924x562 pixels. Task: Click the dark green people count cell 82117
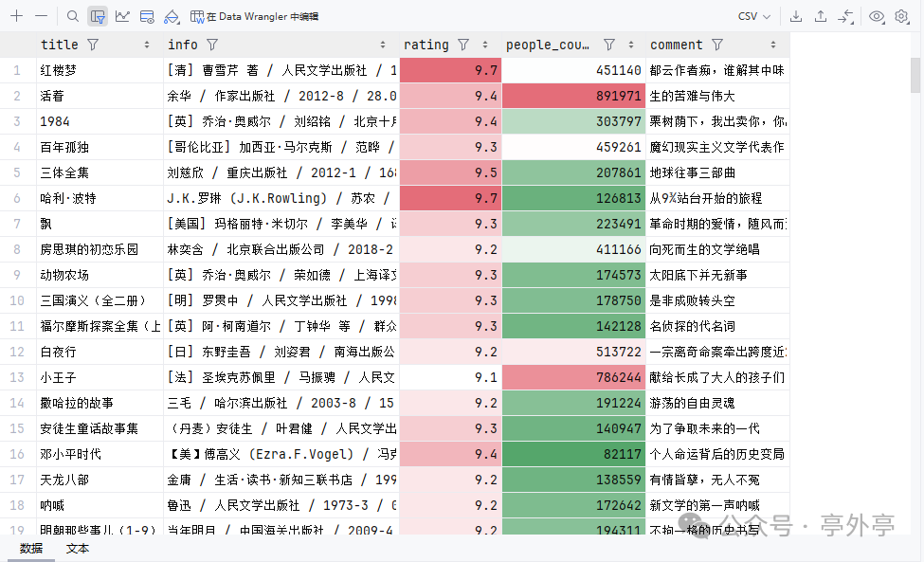pos(573,454)
